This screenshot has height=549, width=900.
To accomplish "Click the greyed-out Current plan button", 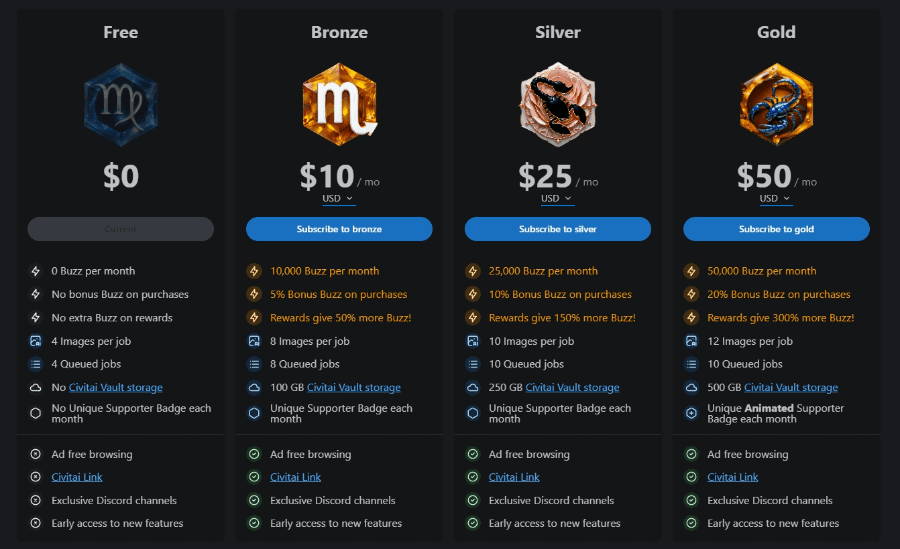I will click(x=121, y=229).
